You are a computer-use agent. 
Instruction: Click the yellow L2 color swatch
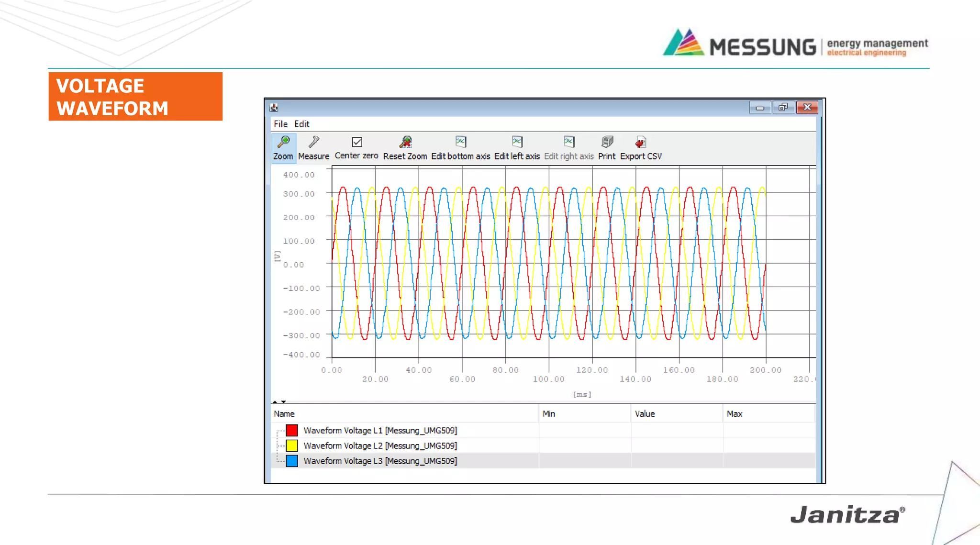pos(292,445)
